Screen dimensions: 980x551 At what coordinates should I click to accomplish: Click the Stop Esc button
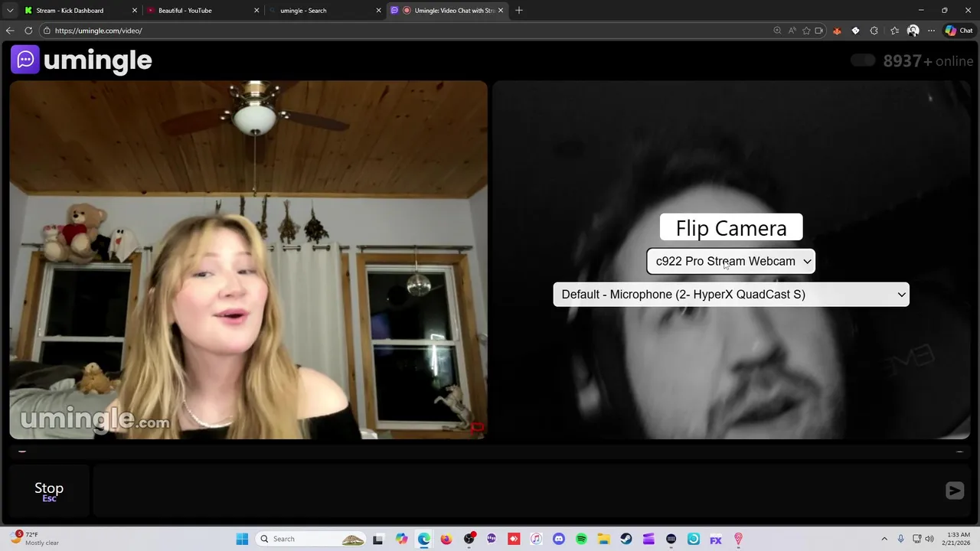pyautogui.click(x=49, y=491)
